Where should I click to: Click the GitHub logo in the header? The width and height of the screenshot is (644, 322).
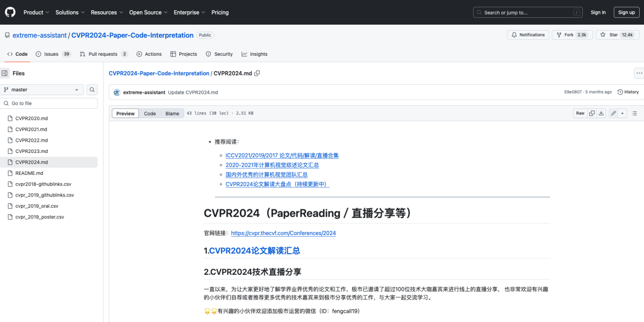click(10, 12)
